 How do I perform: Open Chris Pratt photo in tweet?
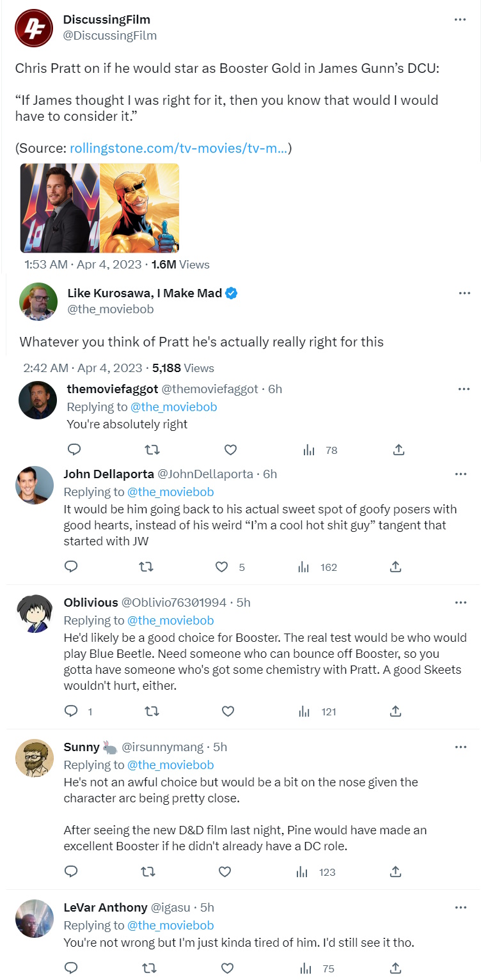tap(59, 208)
